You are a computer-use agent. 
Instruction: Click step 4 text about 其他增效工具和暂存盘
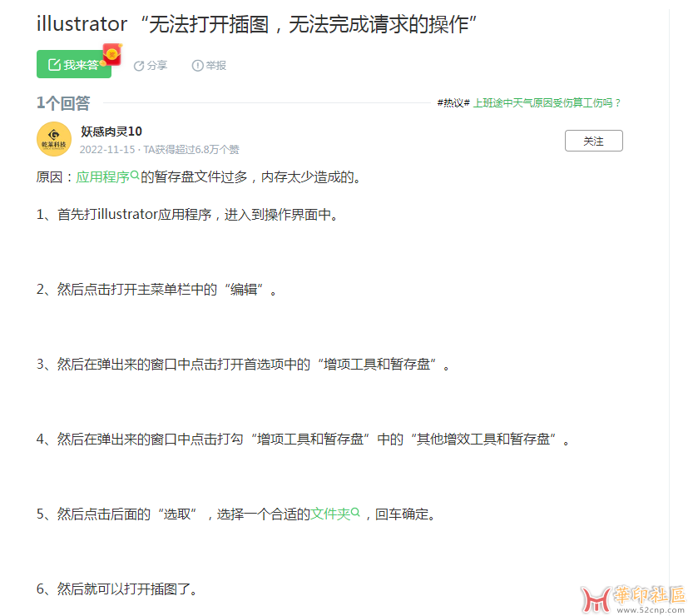pyautogui.click(x=303, y=439)
